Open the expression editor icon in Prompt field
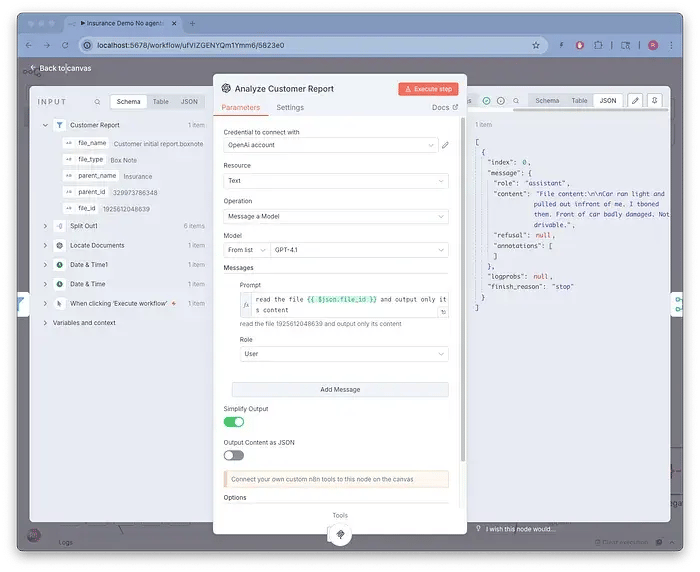The width and height of the screenshot is (700, 572). click(443, 312)
